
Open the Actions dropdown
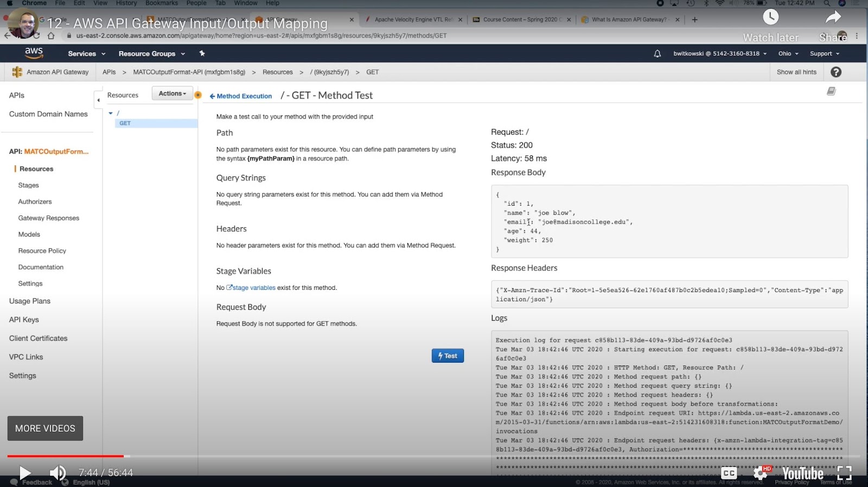click(173, 93)
